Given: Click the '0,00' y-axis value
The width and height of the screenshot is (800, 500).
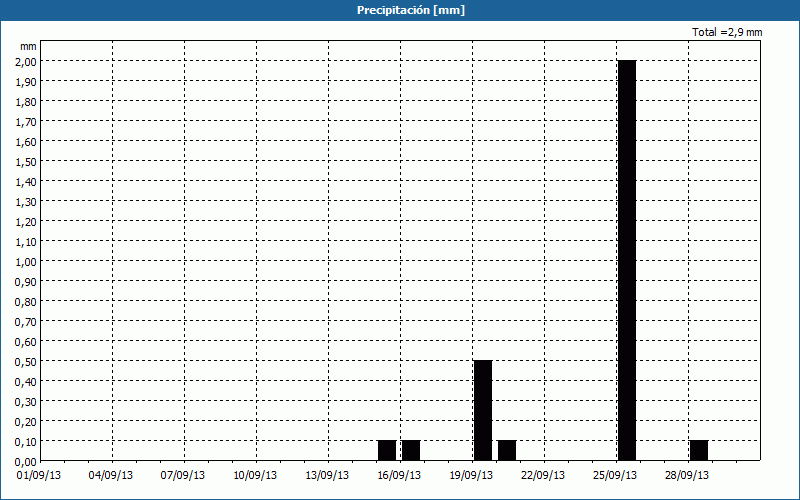Looking at the screenshot, I should coord(27,461).
